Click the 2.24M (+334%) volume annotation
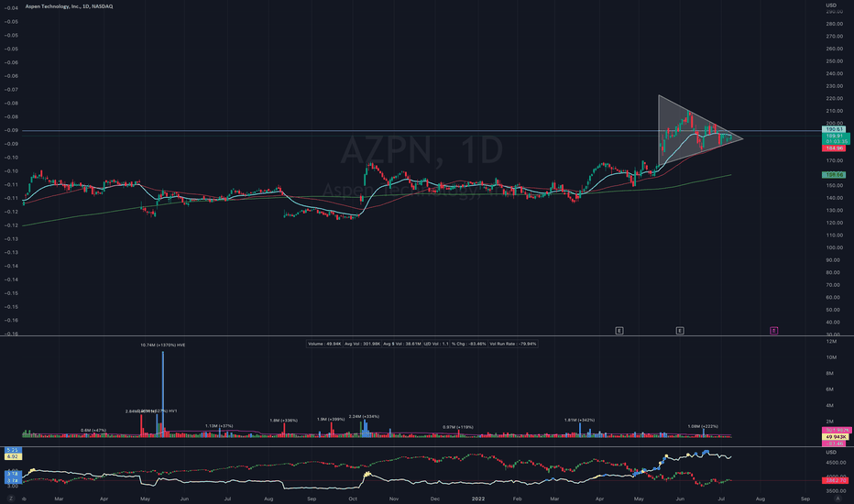 point(364,416)
